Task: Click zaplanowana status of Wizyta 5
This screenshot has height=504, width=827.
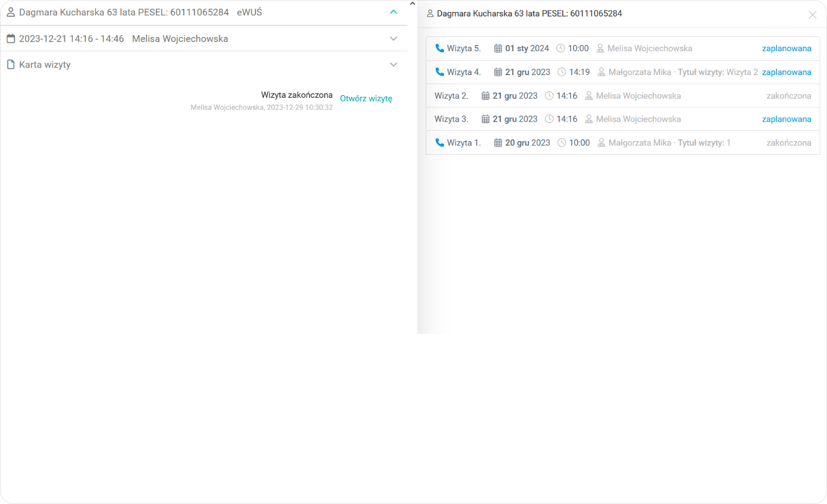Action: pyautogui.click(x=787, y=48)
